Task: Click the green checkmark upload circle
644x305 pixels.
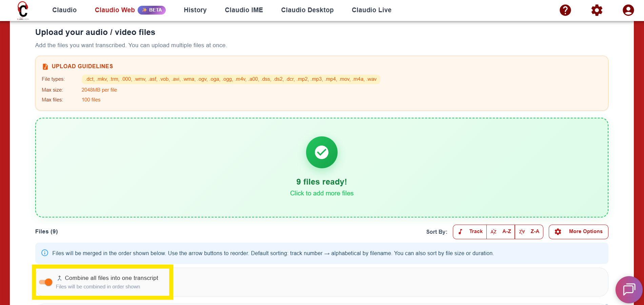Action: (x=321, y=152)
